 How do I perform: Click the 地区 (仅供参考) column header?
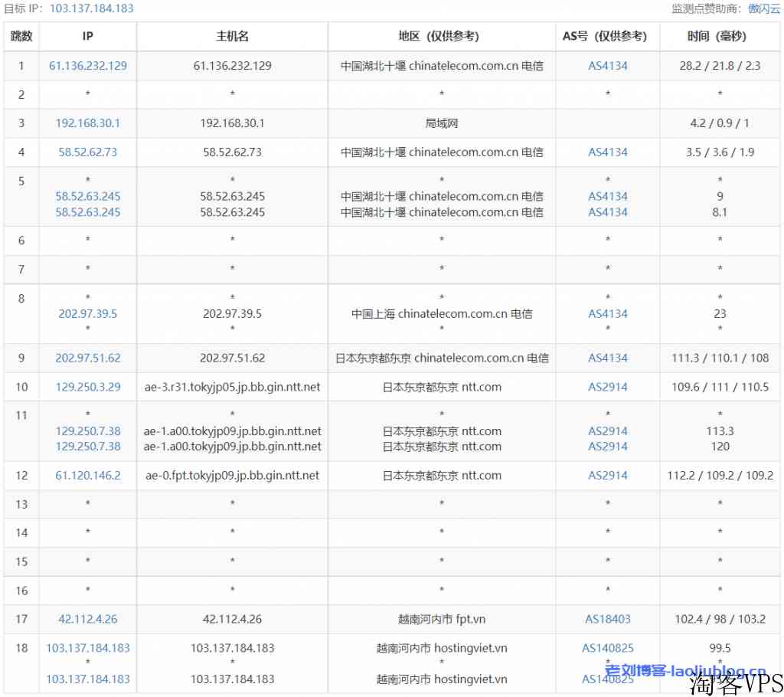pos(441,36)
